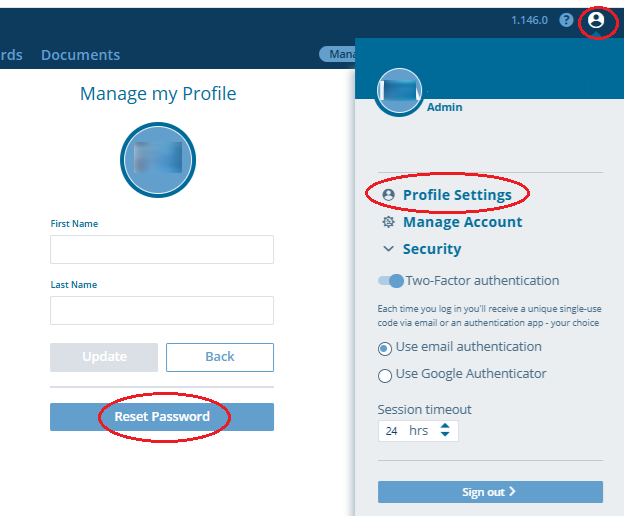Click the profile picture under Manage my Profile
Viewport: 624px width, 516px height.
(158, 158)
